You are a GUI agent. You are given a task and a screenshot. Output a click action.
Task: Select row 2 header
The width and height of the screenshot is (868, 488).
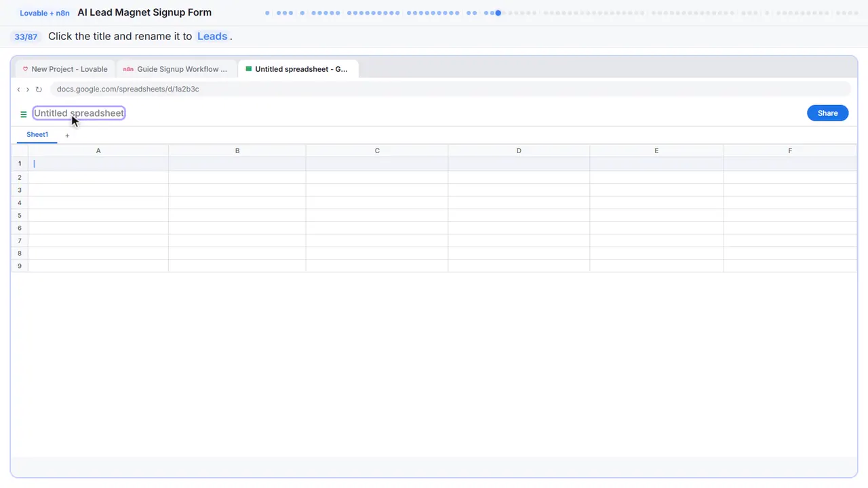[x=20, y=177]
